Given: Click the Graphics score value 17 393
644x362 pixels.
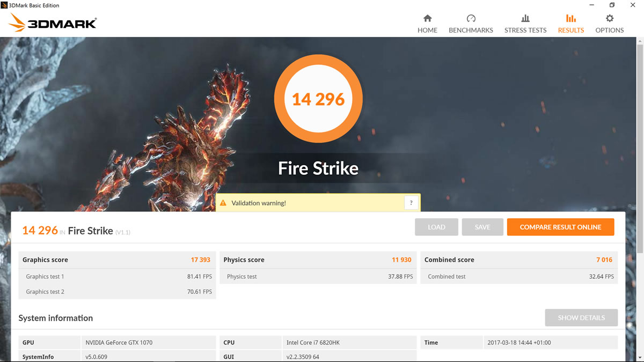Looking at the screenshot, I should point(201,260).
